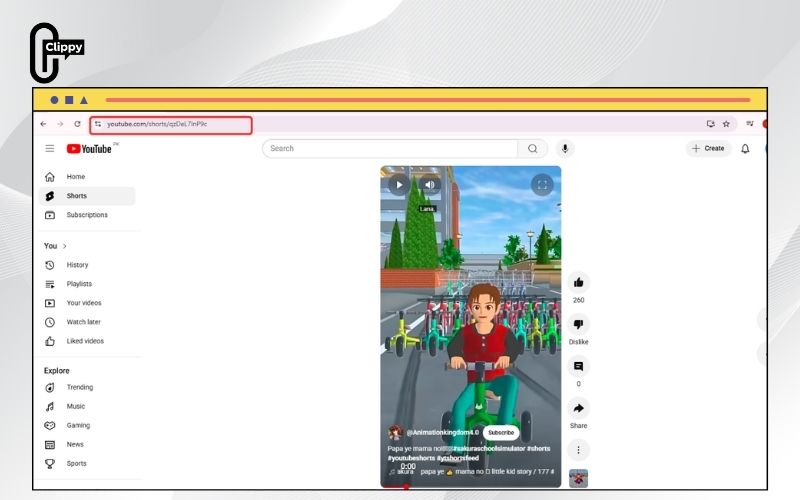
Task: Focus the YouTube search field
Action: [x=390, y=148]
